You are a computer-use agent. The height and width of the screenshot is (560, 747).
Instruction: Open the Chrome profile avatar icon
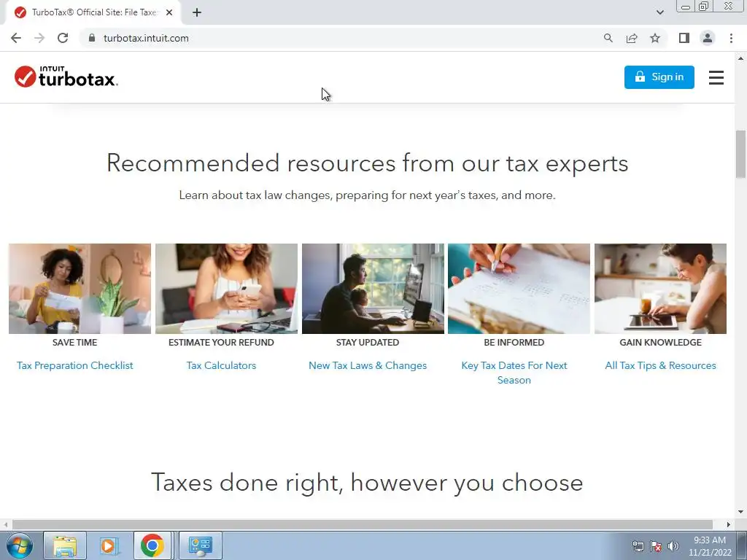click(708, 38)
